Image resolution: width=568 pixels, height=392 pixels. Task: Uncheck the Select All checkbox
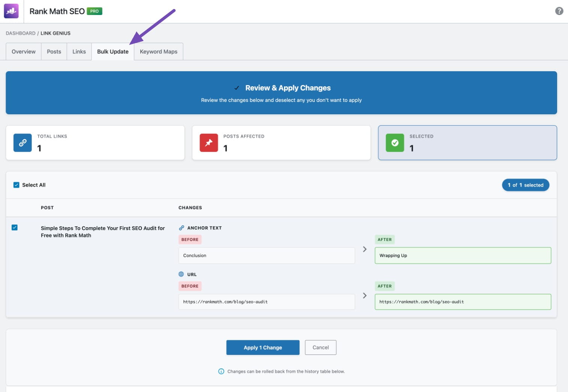point(17,185)
